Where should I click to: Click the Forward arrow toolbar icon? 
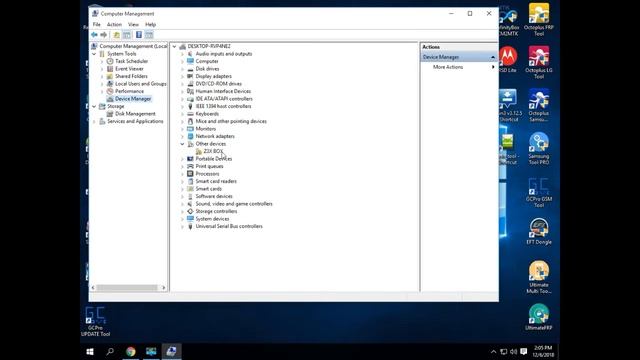pos(104,35)
